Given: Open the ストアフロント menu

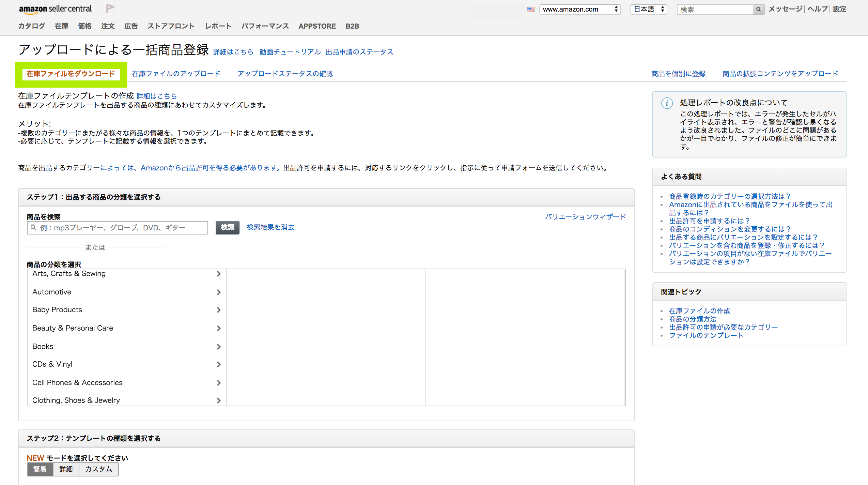Looking at the screenshot, I should pyautogui.click(x=171, y=26).
